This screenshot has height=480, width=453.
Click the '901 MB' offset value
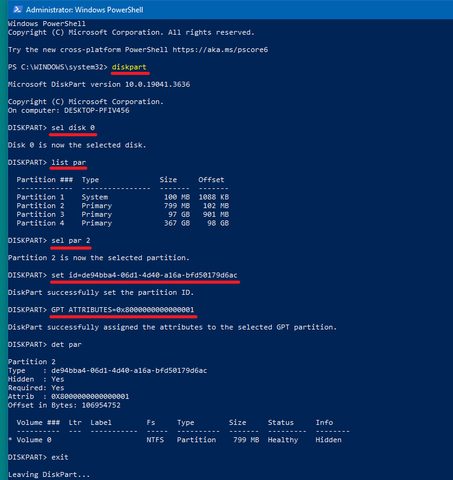tap(216, 214)
